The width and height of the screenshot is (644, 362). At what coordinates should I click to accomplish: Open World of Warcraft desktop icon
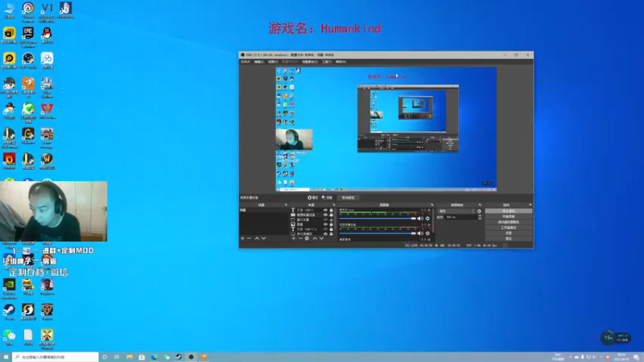click(47, 161)
